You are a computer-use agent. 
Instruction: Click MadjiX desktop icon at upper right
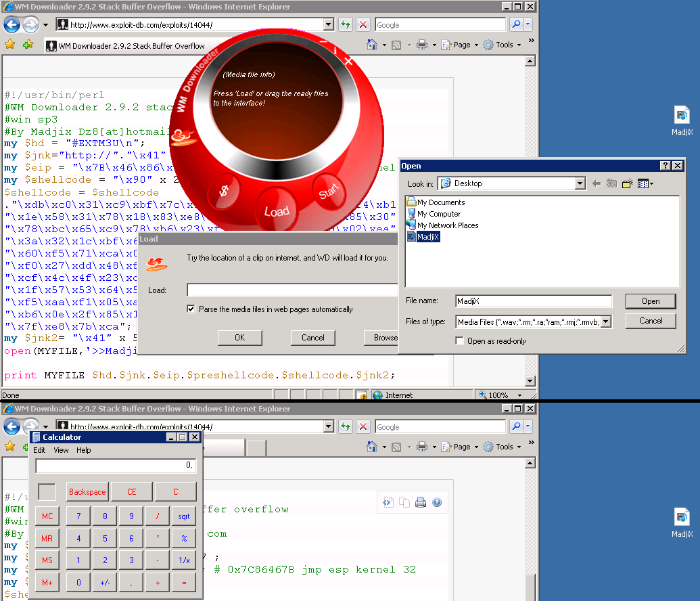[682, 120]
